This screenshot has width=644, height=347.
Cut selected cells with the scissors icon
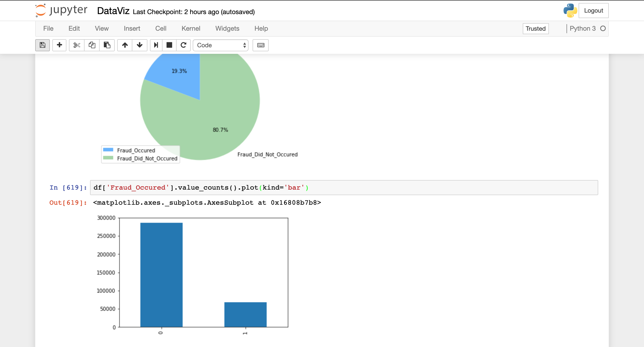point(77,45)
